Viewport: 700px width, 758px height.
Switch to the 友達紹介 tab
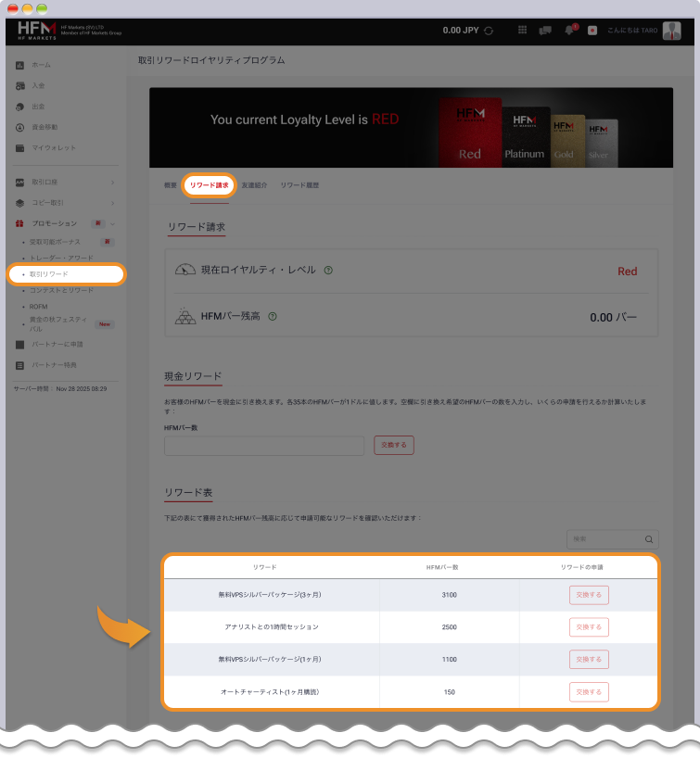254,185
